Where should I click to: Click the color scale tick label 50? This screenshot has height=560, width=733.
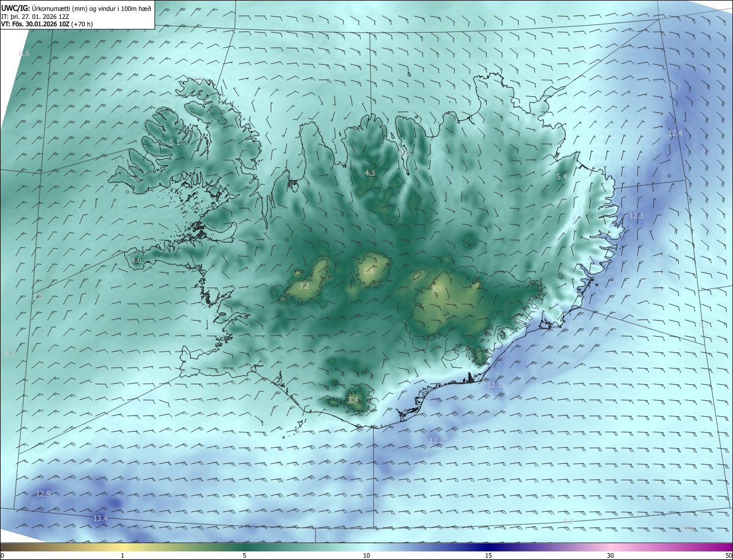pyautogui.click(x=728, y=555)
